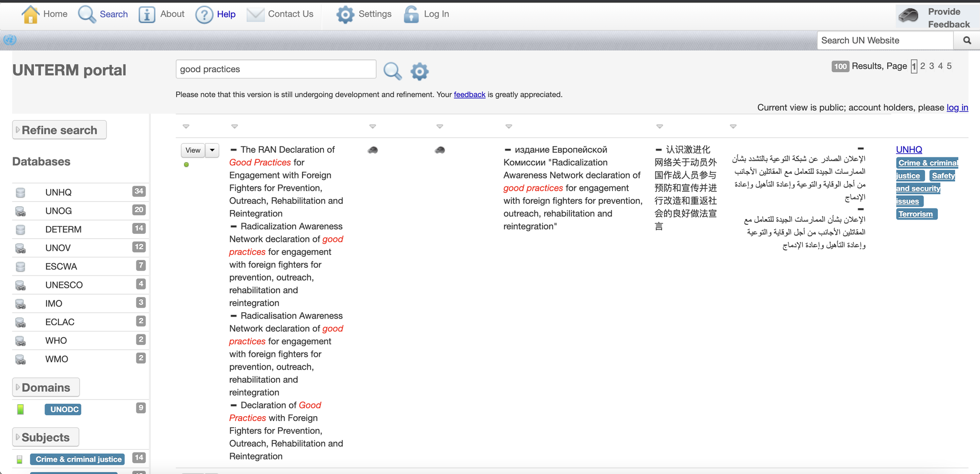Screen dimensions: 980x474
Task: Focus the Search UN Website field
Action: (885, 41)
